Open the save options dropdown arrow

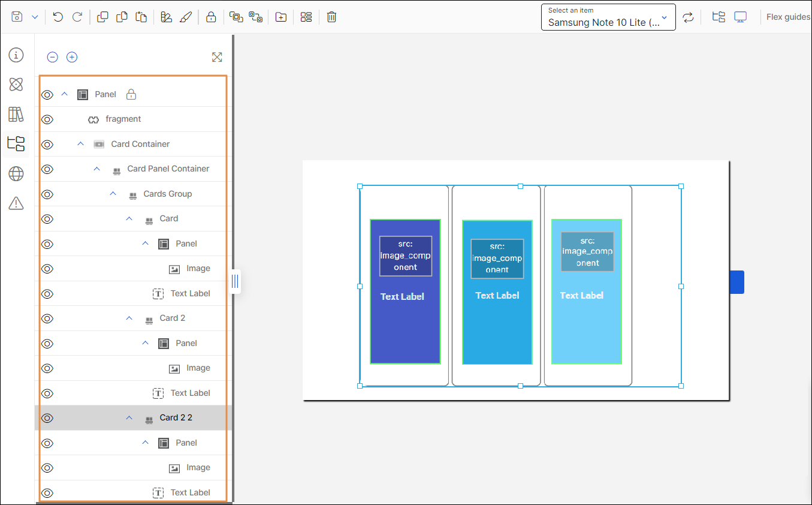(x=35, y=17)
